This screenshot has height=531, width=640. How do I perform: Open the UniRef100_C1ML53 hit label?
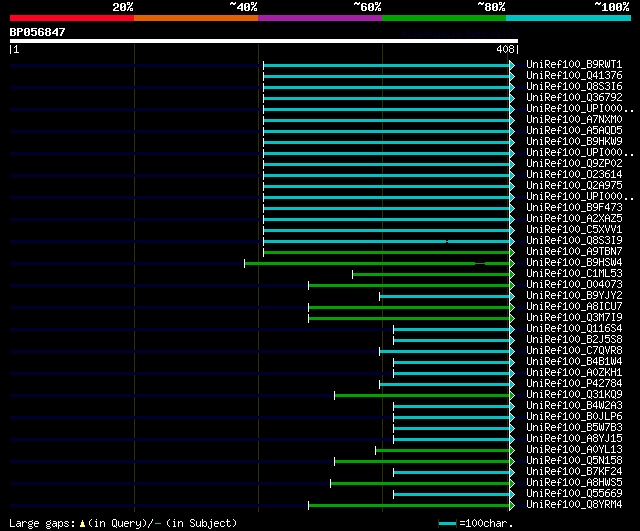pyautogui.click(x=574, y=273)
